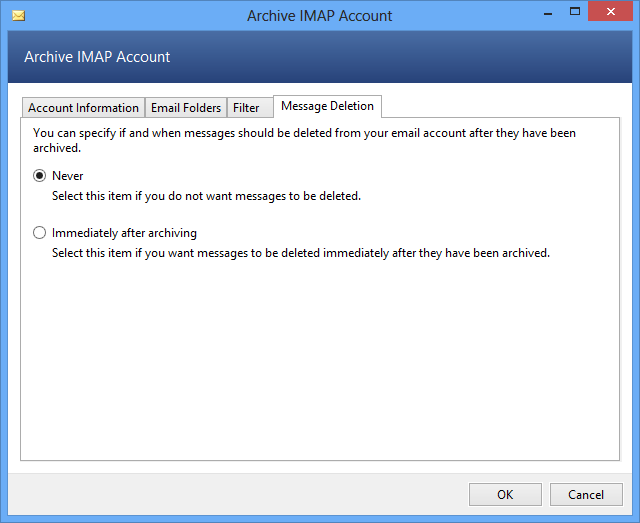Select the Never radio button circle
Screen dimensions: 640x523
[40, 176]
